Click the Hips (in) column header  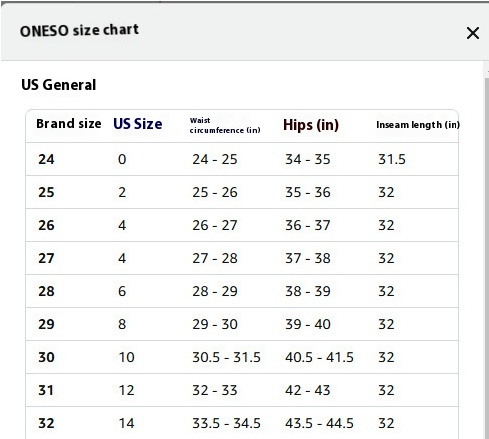311,125
